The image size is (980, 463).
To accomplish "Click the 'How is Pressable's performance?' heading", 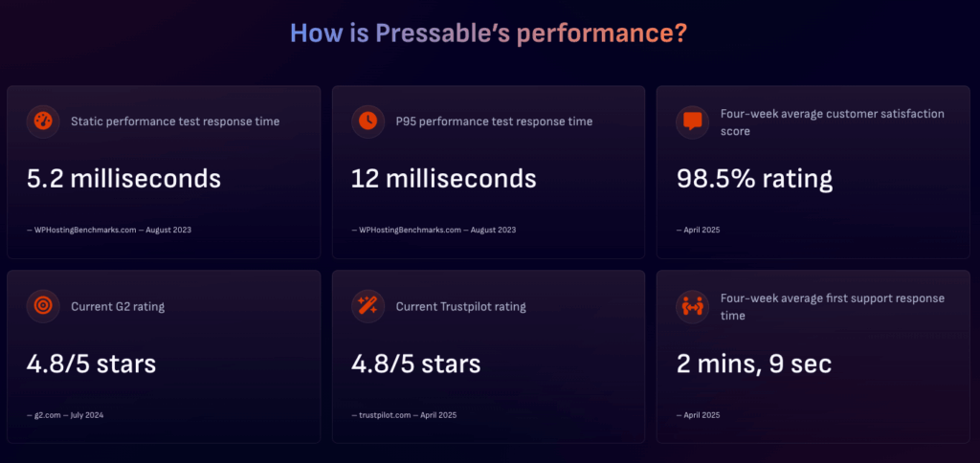I will 488,34.
